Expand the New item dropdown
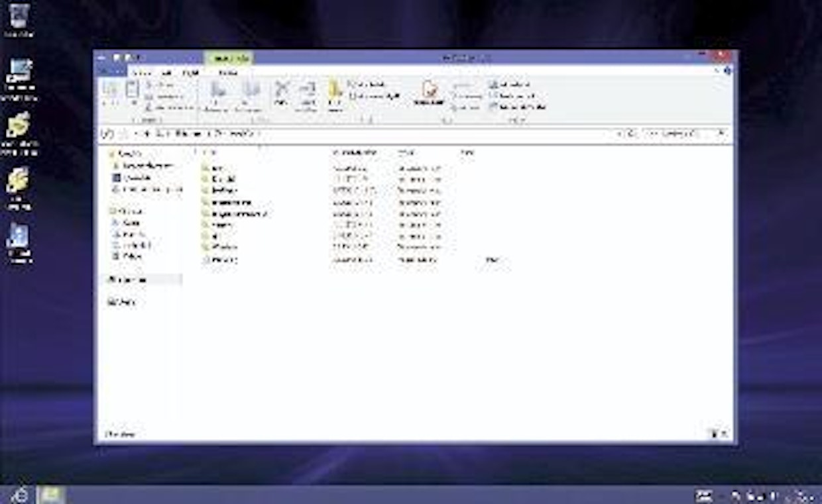822x504 pixels. (369, 85)
